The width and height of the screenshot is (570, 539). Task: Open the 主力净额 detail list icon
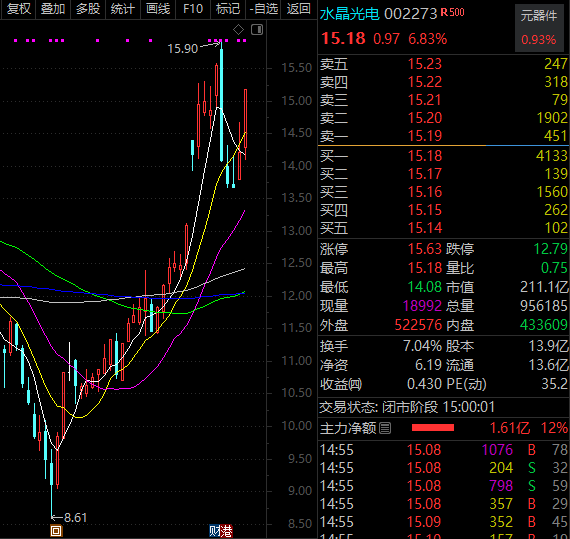click(x=385, y=428)
